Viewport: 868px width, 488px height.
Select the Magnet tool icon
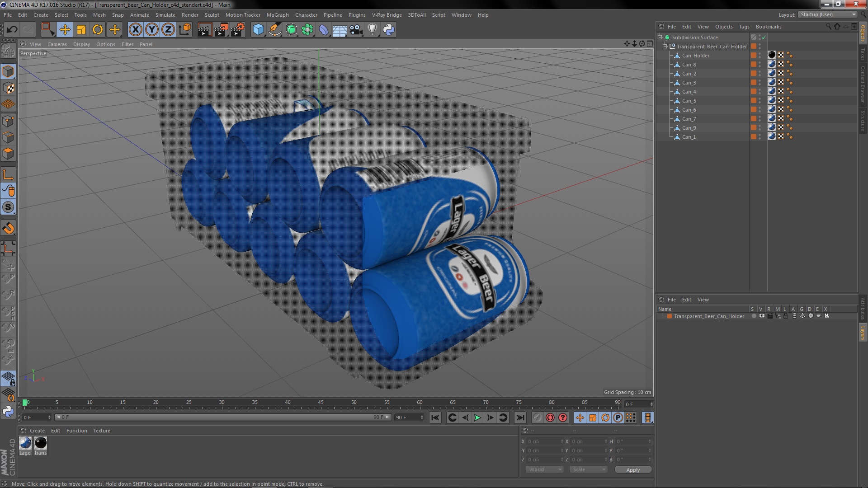(8, 228)
